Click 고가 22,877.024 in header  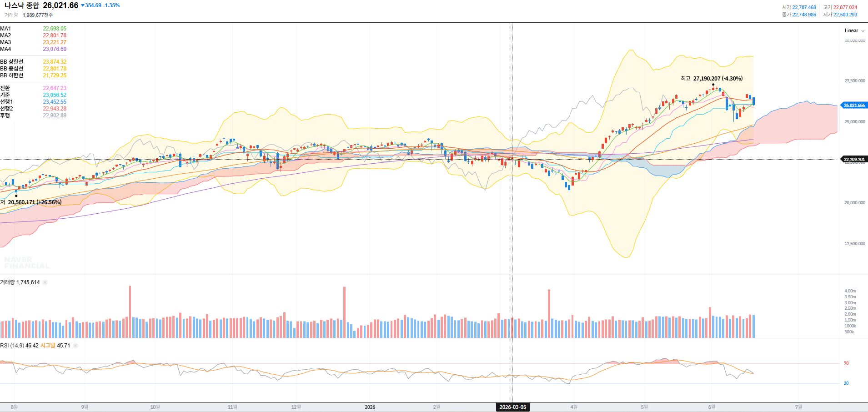pos(840,7)
